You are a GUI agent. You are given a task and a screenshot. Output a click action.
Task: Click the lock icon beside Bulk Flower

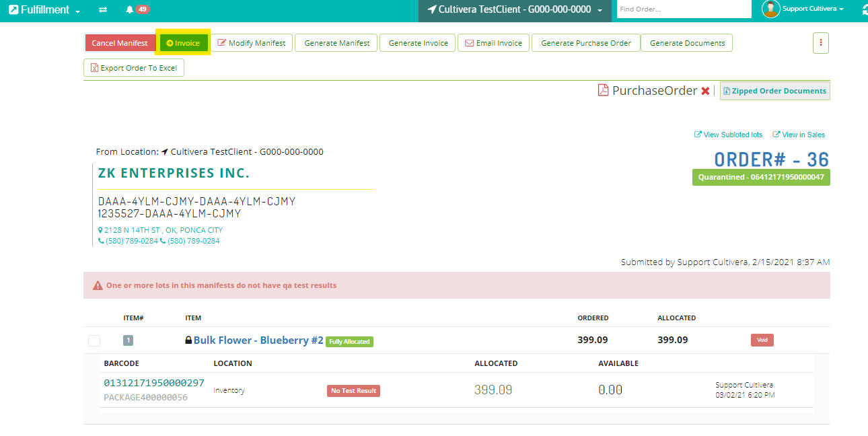click(x=188, y=340)
